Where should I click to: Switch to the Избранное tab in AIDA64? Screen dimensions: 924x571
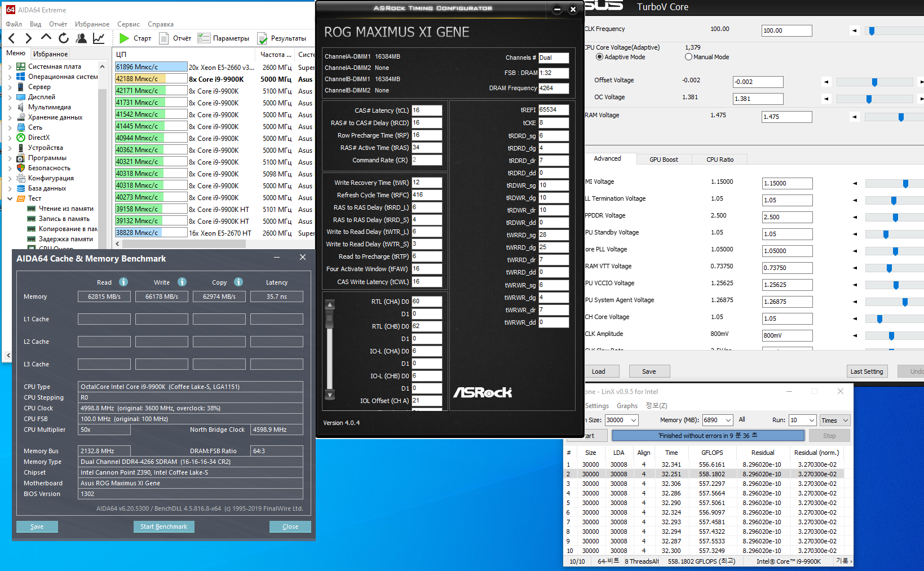click(x=51, y=54)
